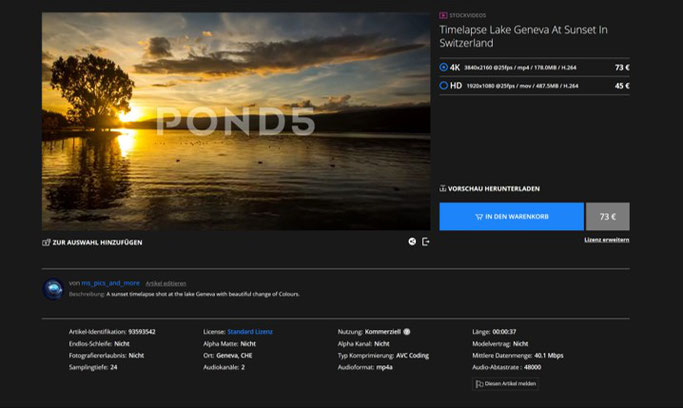Click the HD specs text 1920x1080 @25fps
Viewport: 683px width, 408px height.
tap(522, 86)
